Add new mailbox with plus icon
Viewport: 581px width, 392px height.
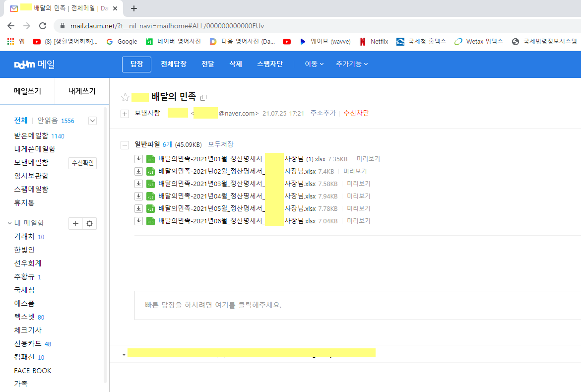(75, 224)
